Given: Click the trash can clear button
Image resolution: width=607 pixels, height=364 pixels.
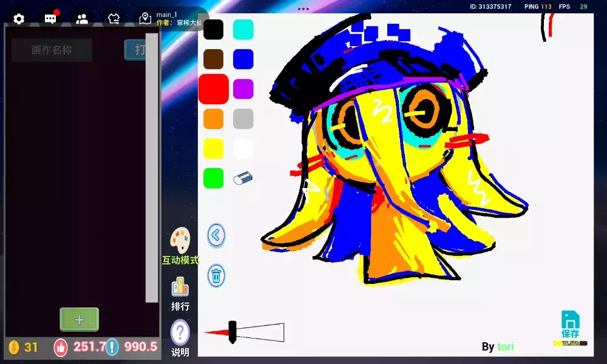Looking at the screenshot, I should [216, 276].
